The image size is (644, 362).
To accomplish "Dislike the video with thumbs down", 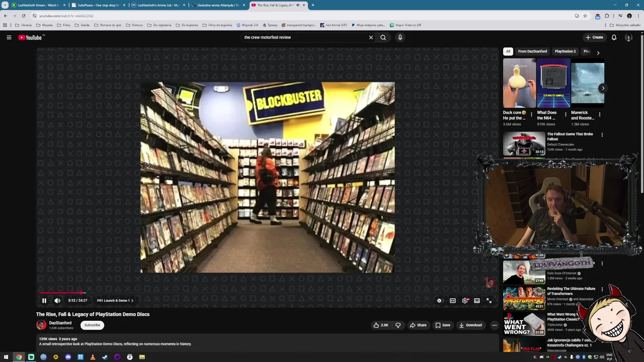I will point(398,325).
